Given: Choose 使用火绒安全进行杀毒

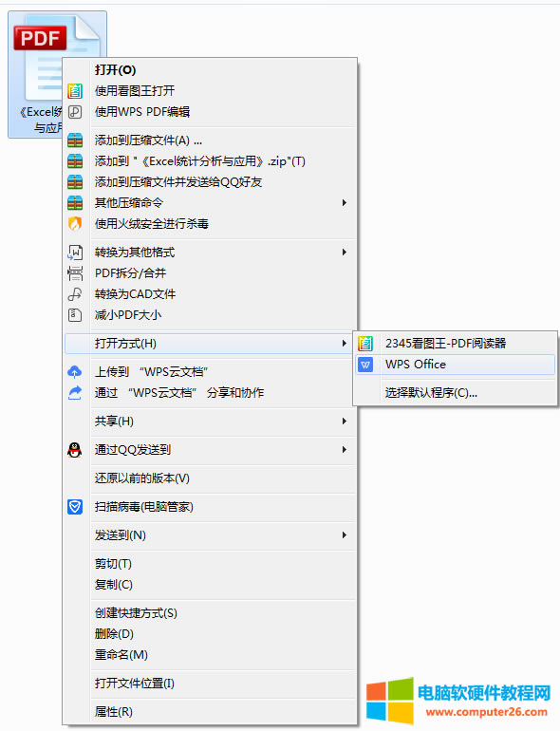Looking at the screenshot, I should point(210,224).
